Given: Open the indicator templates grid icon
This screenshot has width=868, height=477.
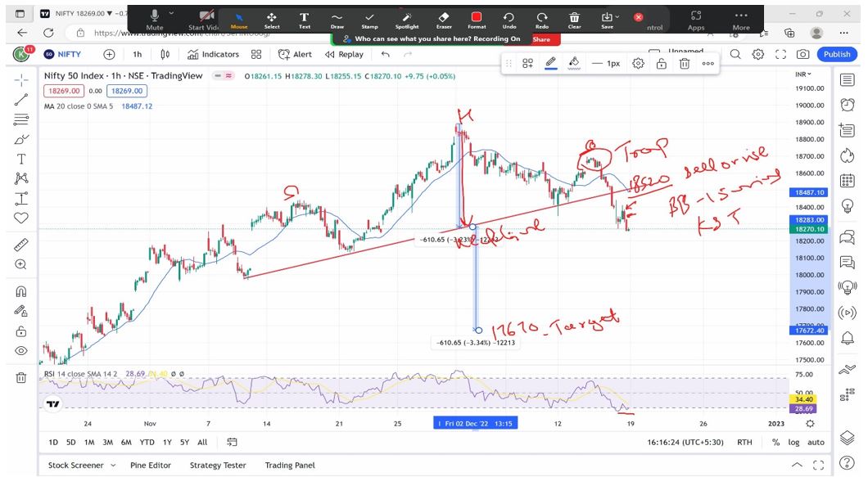Looking at the screenshot, I should [256, 54].
